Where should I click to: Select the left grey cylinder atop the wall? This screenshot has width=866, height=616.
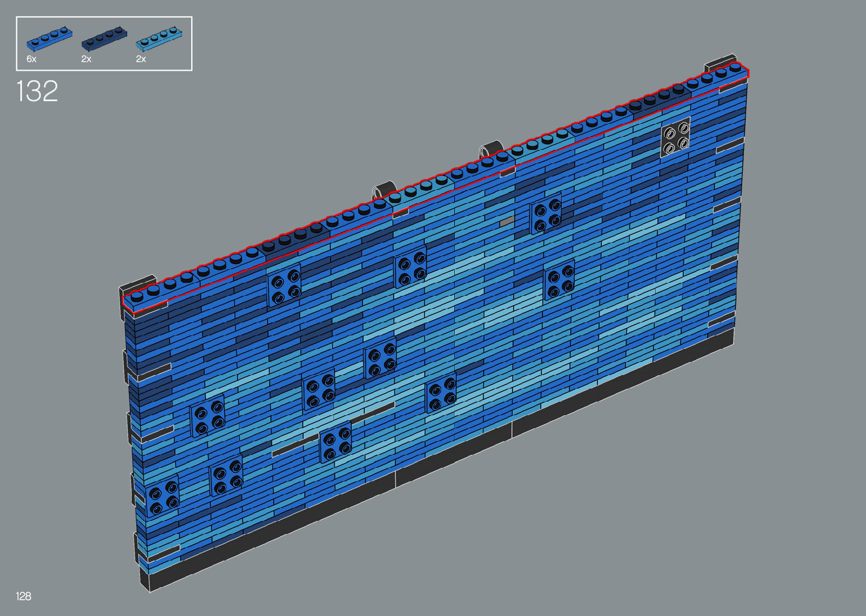384,190
